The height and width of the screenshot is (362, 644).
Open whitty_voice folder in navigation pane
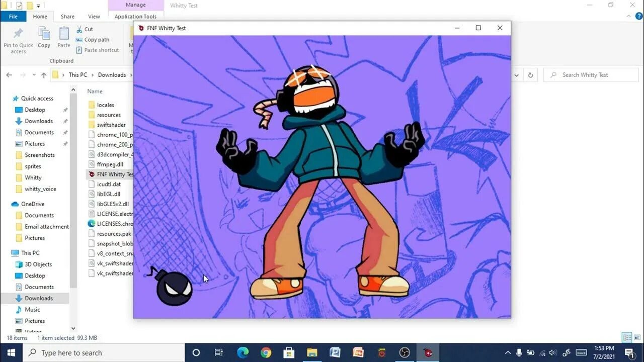[40, 189]
